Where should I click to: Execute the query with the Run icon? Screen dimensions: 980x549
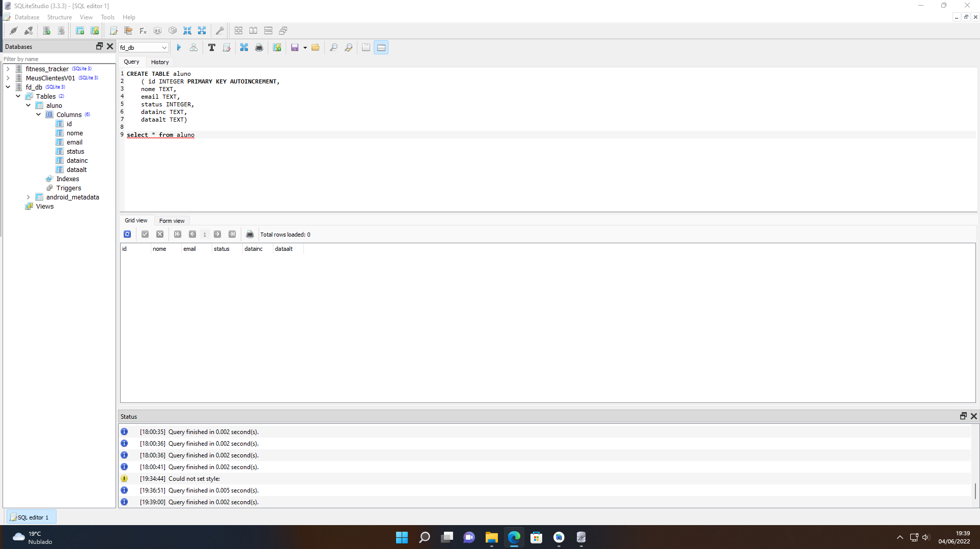click(179, 47)
